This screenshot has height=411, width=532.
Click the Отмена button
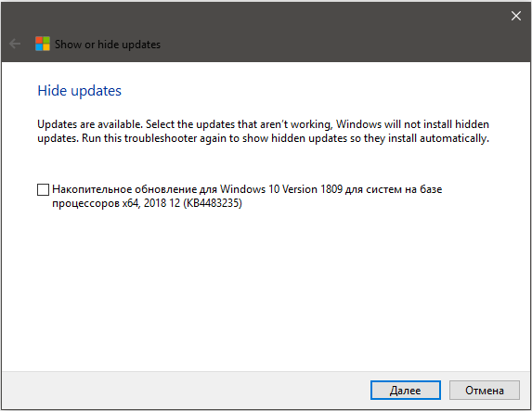click(484, 390)
